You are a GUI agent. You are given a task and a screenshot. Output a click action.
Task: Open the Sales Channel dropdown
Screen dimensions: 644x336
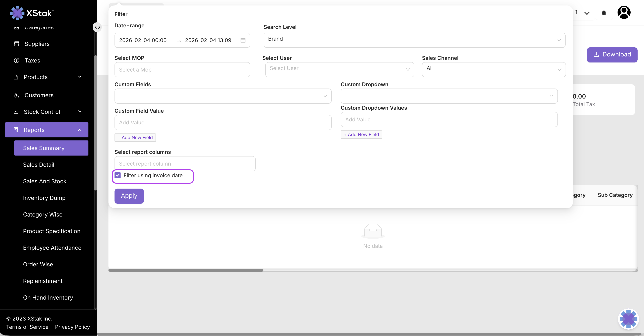[x=494, y=69]
